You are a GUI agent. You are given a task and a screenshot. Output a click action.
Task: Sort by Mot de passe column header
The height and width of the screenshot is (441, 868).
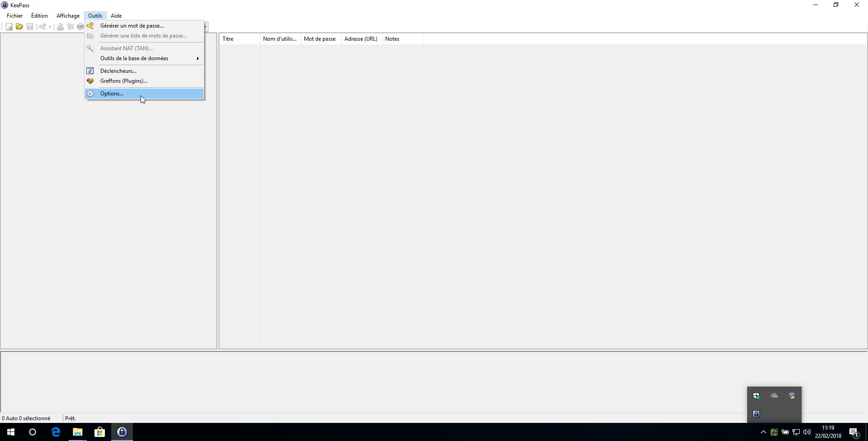[321, 39]
